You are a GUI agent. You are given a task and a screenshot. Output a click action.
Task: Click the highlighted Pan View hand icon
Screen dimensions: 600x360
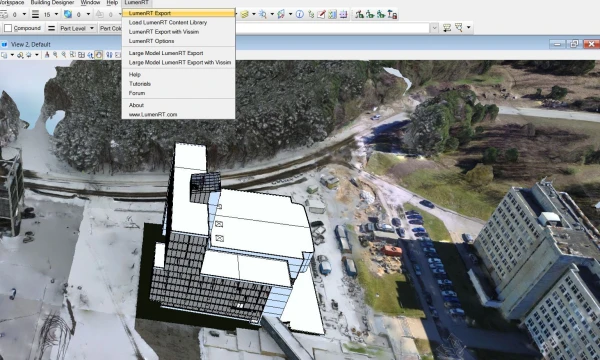point(99,55)
